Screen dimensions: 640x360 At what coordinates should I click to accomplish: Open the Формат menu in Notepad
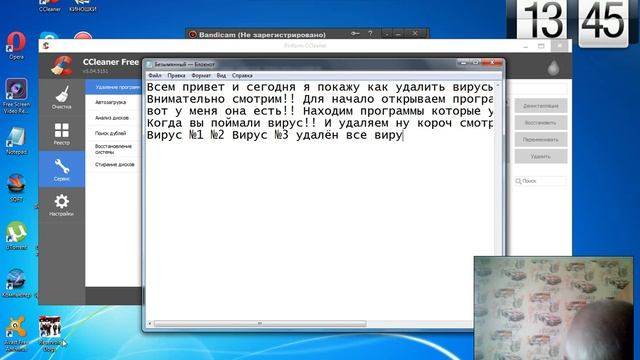pos(201,76)
